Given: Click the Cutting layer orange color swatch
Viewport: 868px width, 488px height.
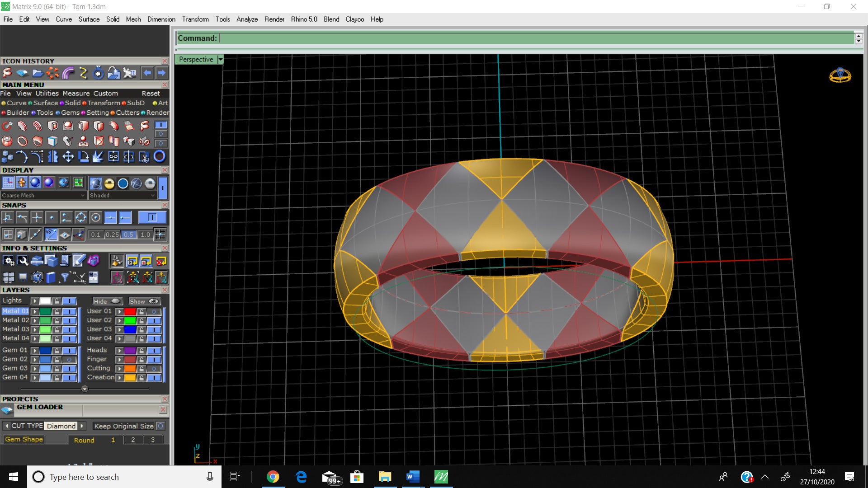Looking at the screenshot, I should pos(130,369).
